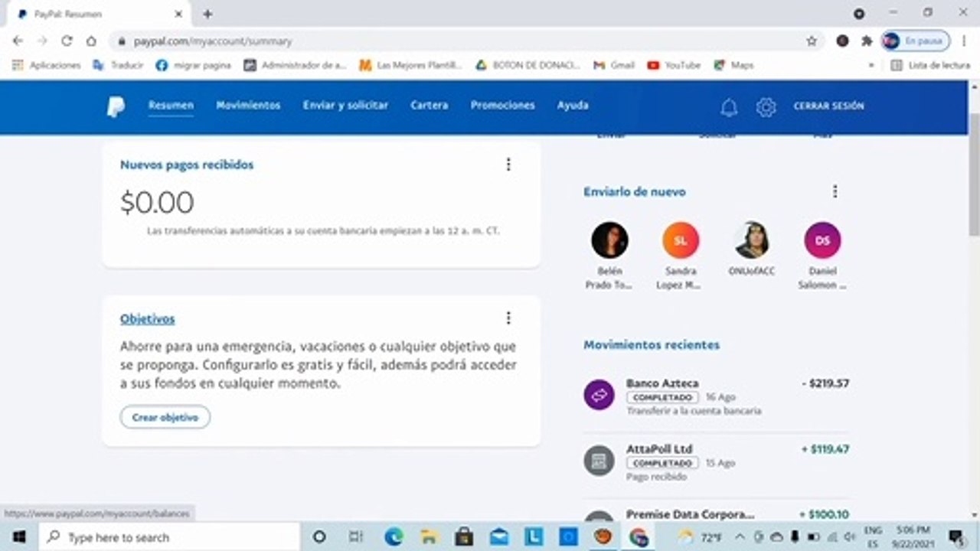
Task: Click the +$119.47 amount
Action: tap(825, 449)
